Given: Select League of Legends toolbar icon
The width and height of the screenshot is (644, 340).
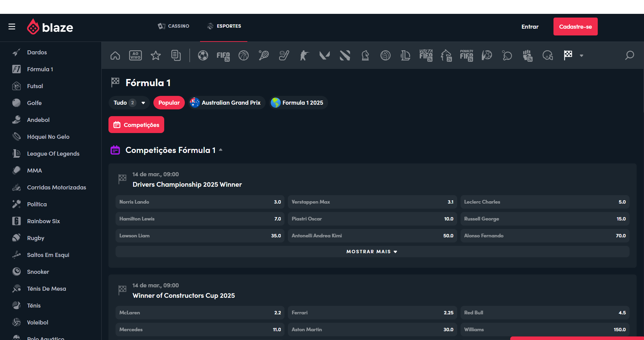Looking at the screenshot, I should coord(405,55).
